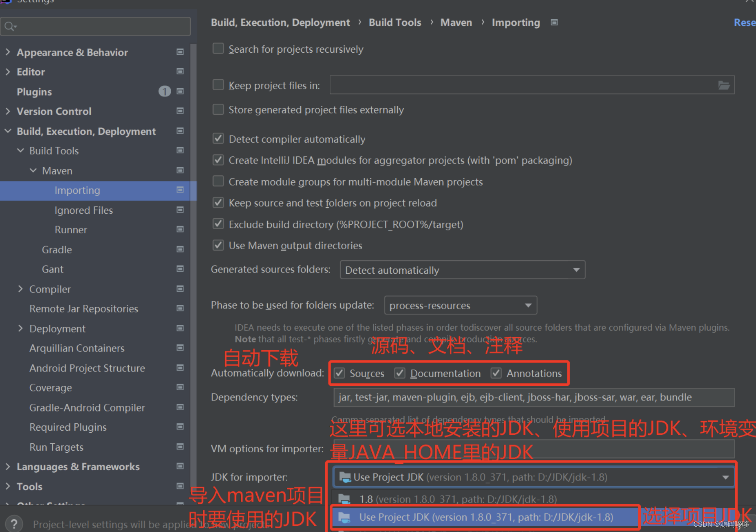Expand Version Control section

[8, 111]
